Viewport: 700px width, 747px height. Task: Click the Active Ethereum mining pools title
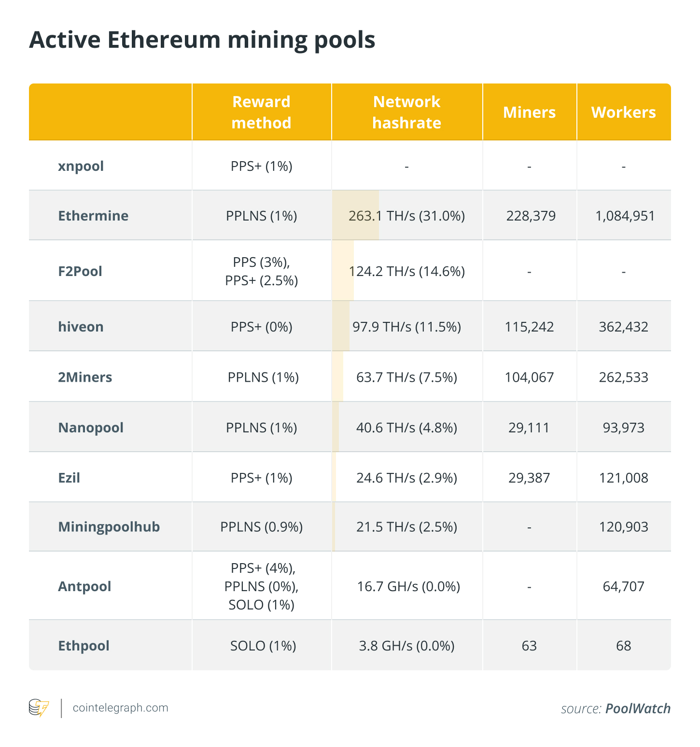202,40
